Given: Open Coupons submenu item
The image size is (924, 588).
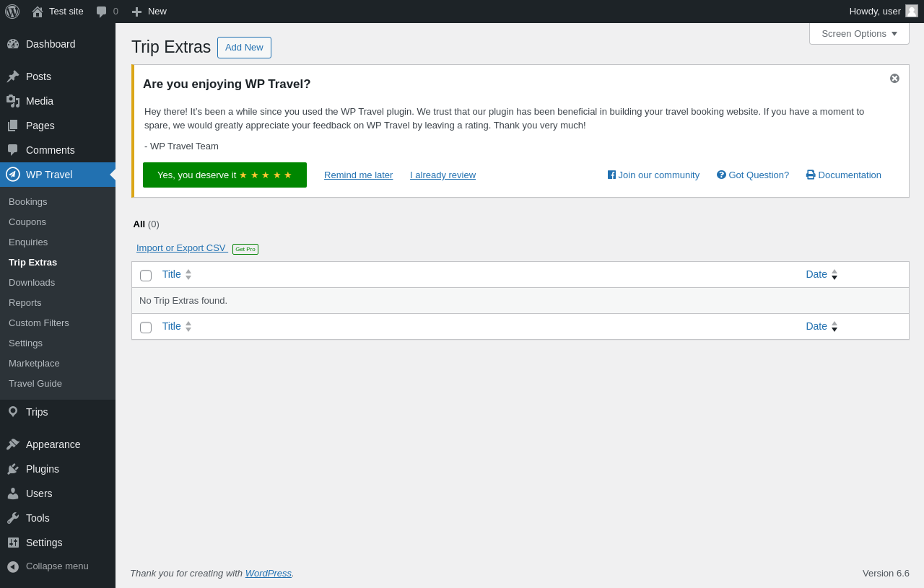Looking at the screenshot, I should point(27,221).
